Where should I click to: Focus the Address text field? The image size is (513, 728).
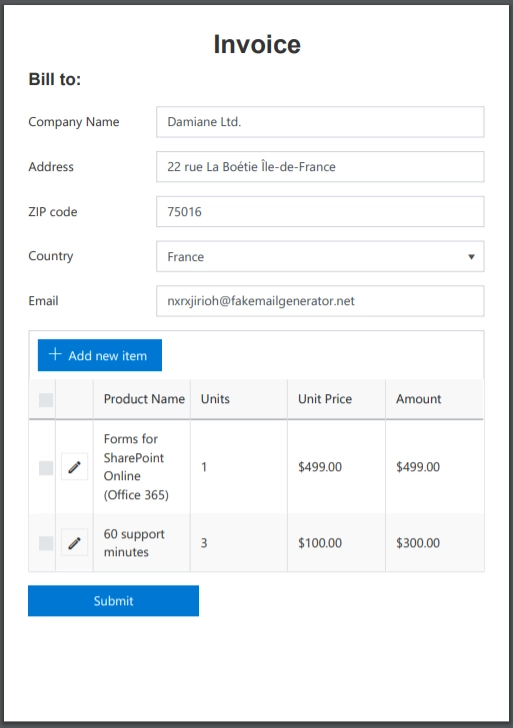click(x=320, y=167)
